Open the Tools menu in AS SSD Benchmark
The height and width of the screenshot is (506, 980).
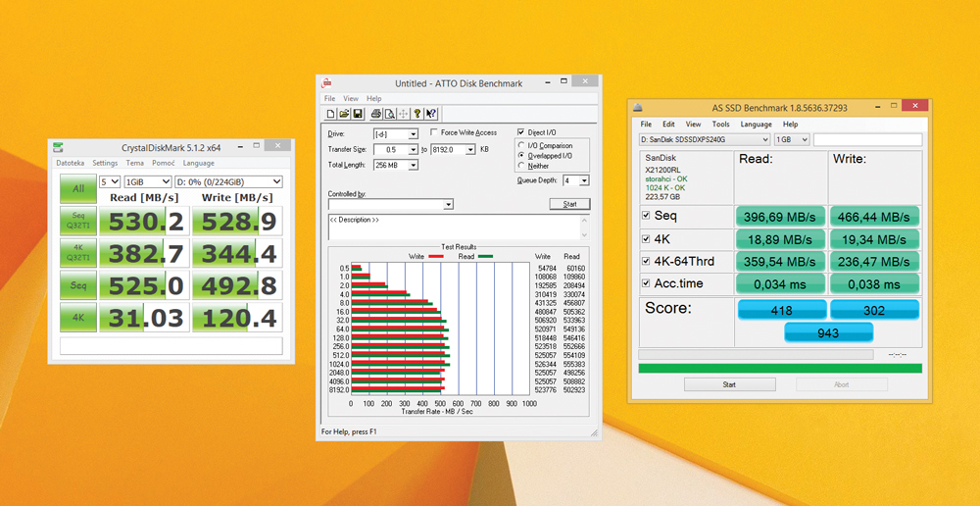click(x=720, y=125)
